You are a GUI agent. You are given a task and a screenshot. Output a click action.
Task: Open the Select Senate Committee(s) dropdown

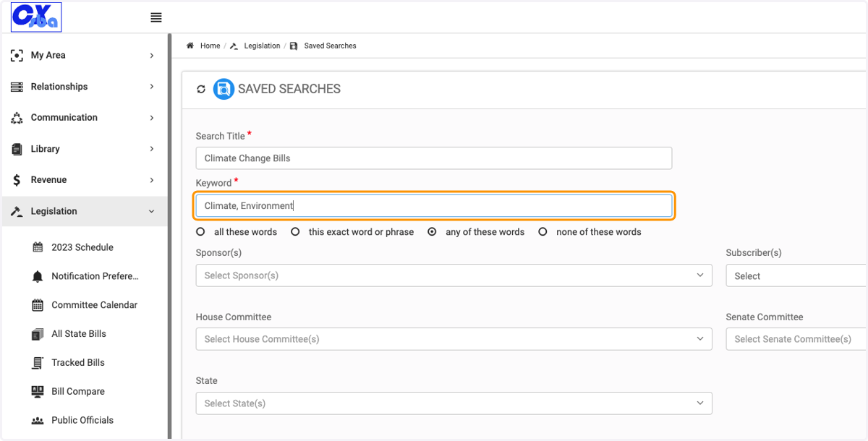click(796, 339)
